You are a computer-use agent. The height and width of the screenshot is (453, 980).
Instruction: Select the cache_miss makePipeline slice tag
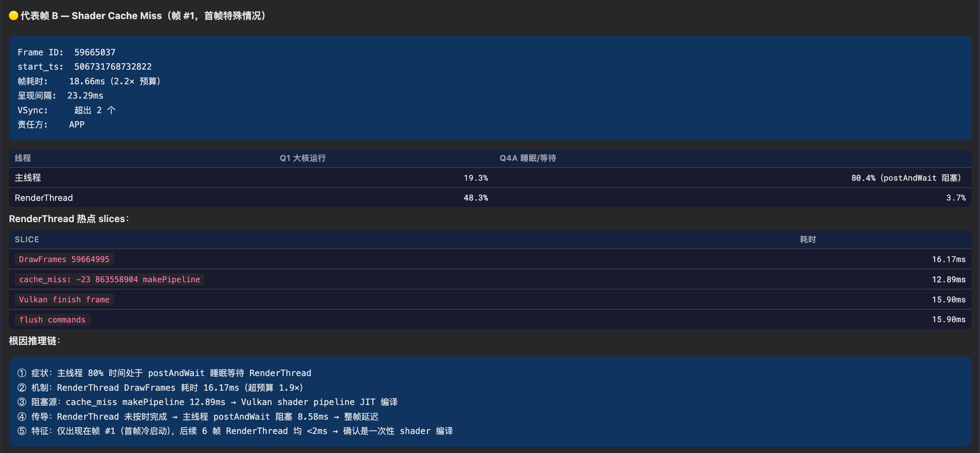coord(109,279)
